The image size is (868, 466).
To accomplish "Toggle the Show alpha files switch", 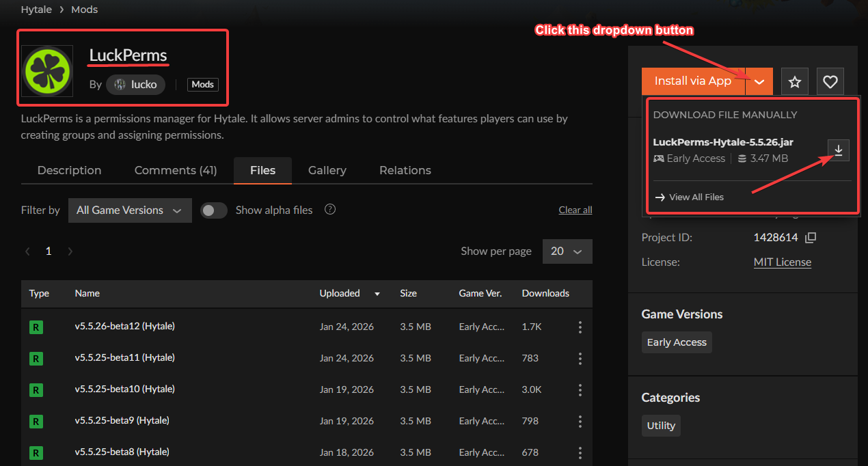I will coord(214,210).
